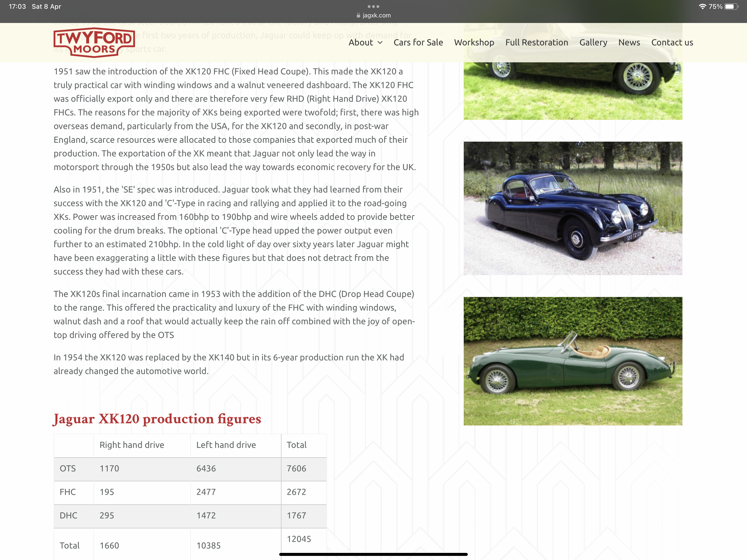Tap the Wi-Fi status icon
747x560 pixels.
tap(702, 6)
